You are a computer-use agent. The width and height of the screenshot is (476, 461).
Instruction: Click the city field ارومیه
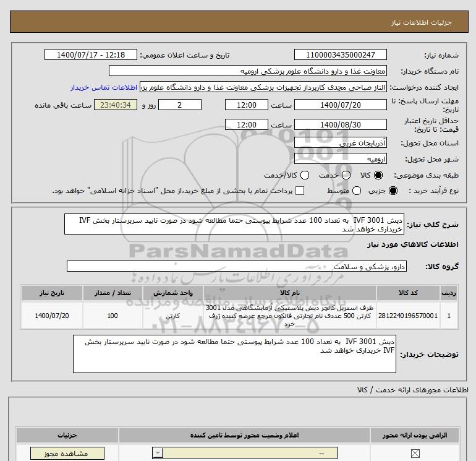(x=340, y=158)
